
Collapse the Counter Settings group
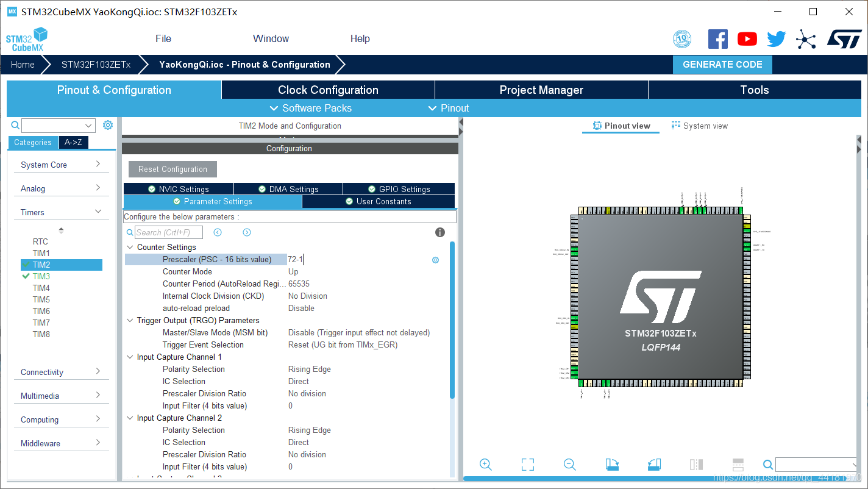coord(130,247)
